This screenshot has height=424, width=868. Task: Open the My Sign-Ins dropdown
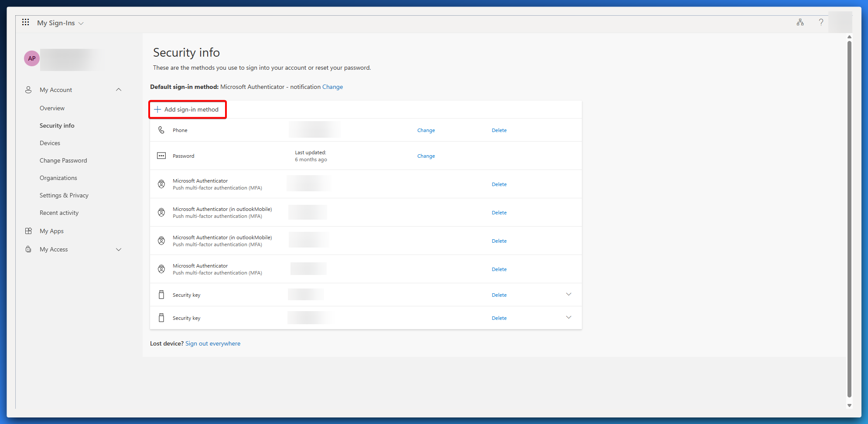pyautogui.click(x=60, y=23)
